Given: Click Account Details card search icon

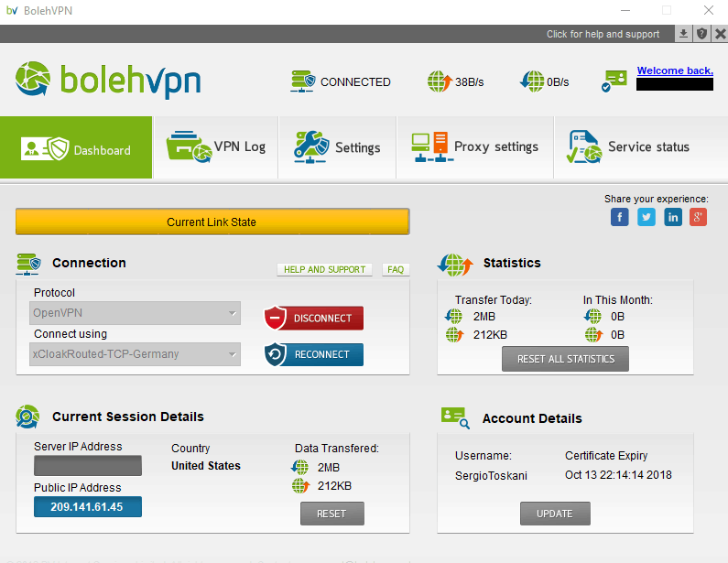Looking at the screenshot, I should click(x=455, y=417).
